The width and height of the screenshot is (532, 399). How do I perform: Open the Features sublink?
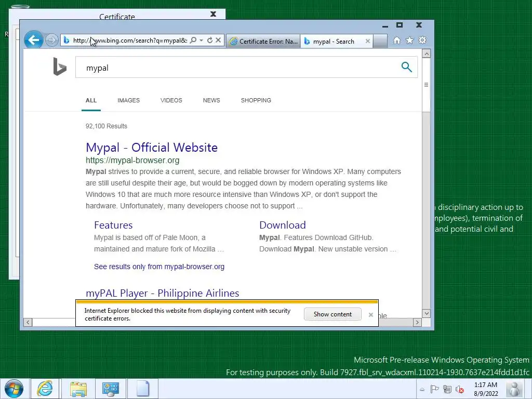113,225
